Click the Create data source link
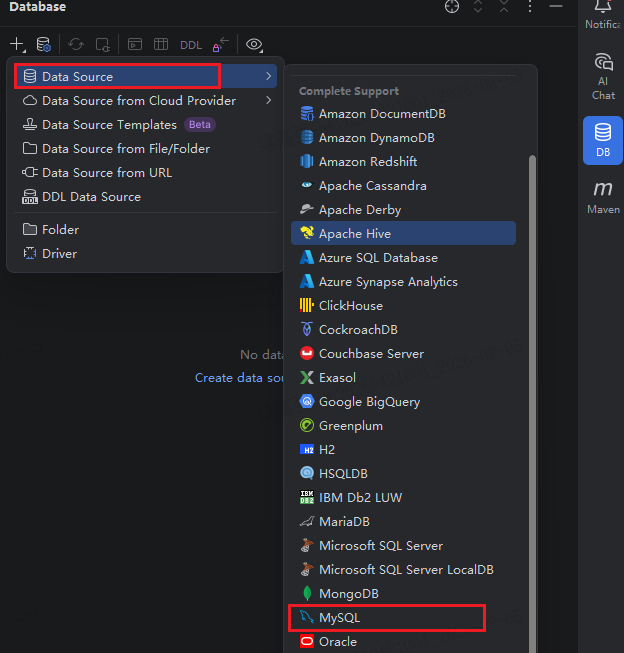Screen dimensions: 624x653 (239, 378)
